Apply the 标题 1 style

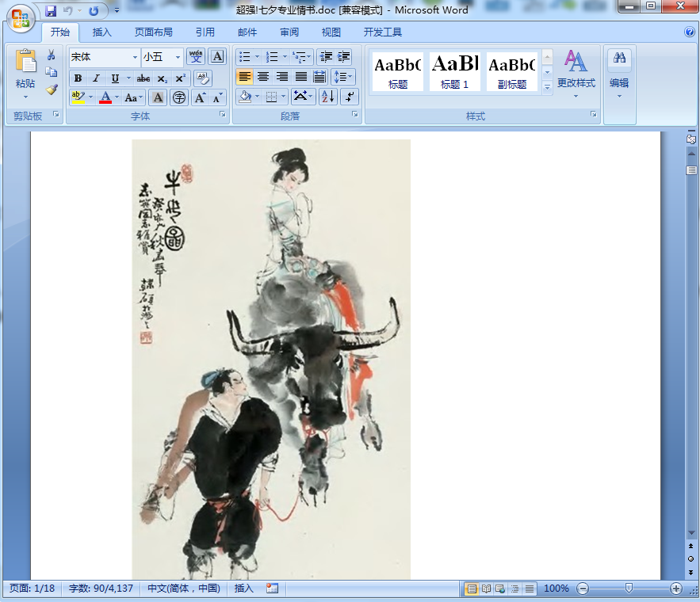click(454, 72)
